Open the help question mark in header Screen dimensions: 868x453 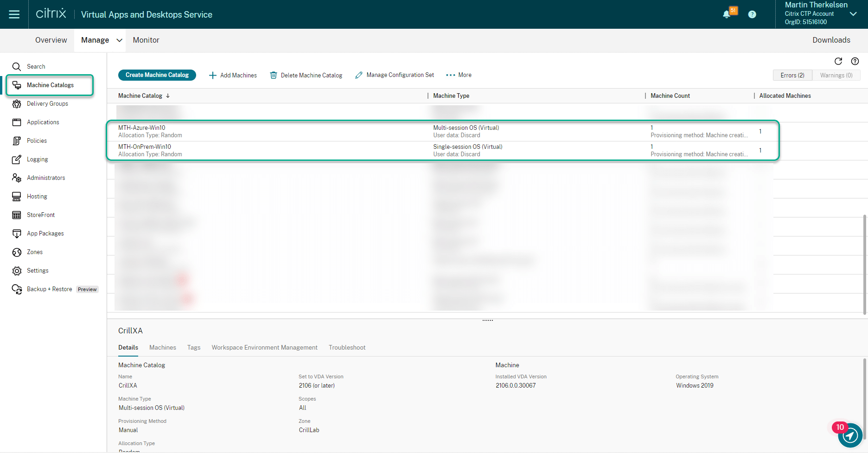(752, 14)
